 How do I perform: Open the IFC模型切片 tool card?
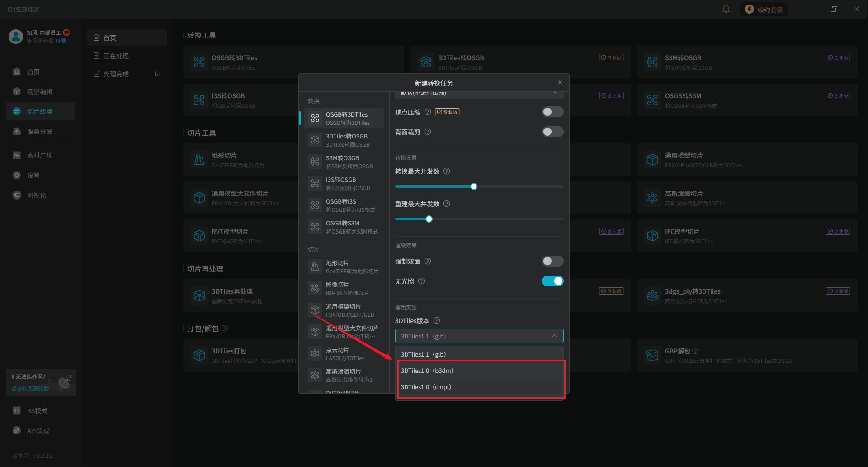click(747, 236)
